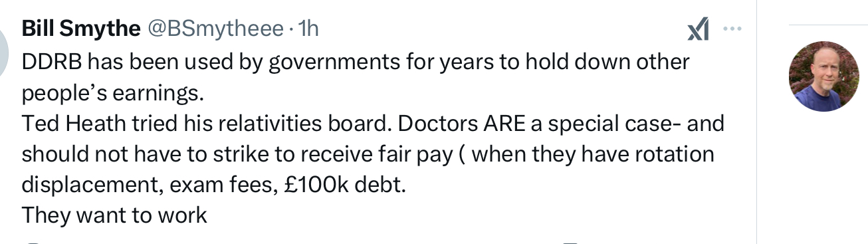Open Grok explain icon on the tweet
Image resolution: width=868 pixels, height=244 pixels.
[699, 29]
